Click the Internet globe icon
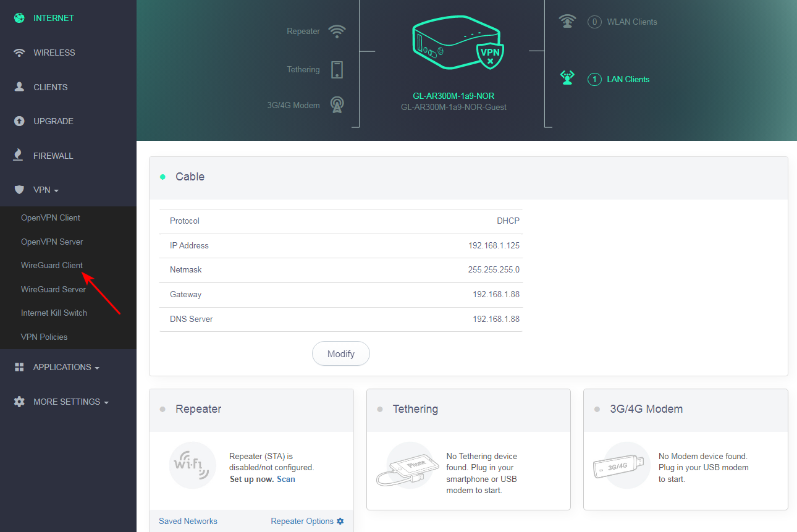The image size is (797, 532). [19, 17]
